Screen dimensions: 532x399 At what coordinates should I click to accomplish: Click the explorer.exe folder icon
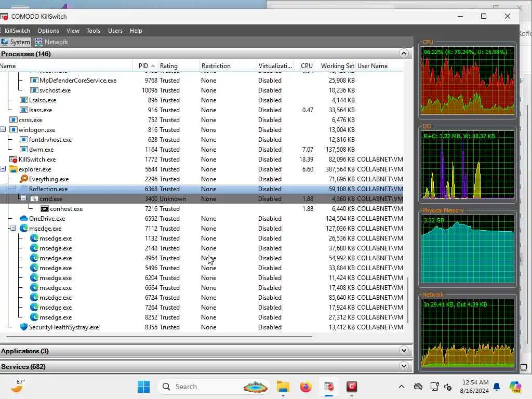click(14, 169)
